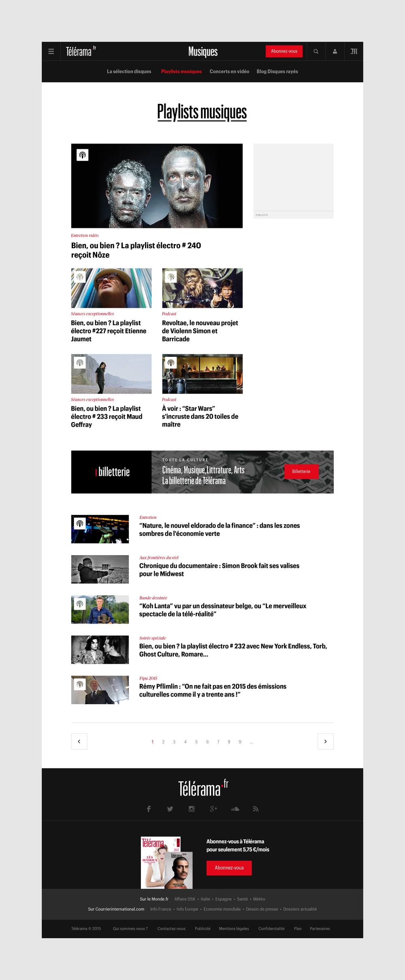Open Dessin de presse footer link

(262, 909)
